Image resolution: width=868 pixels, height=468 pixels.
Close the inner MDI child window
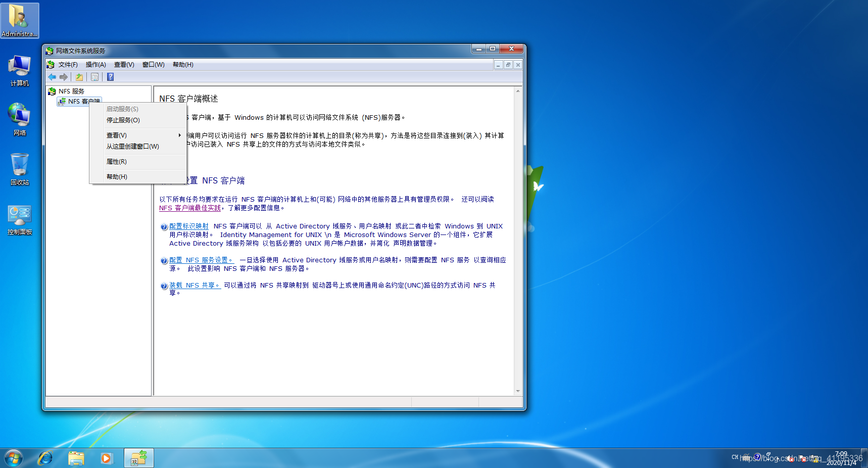(518, 65)
